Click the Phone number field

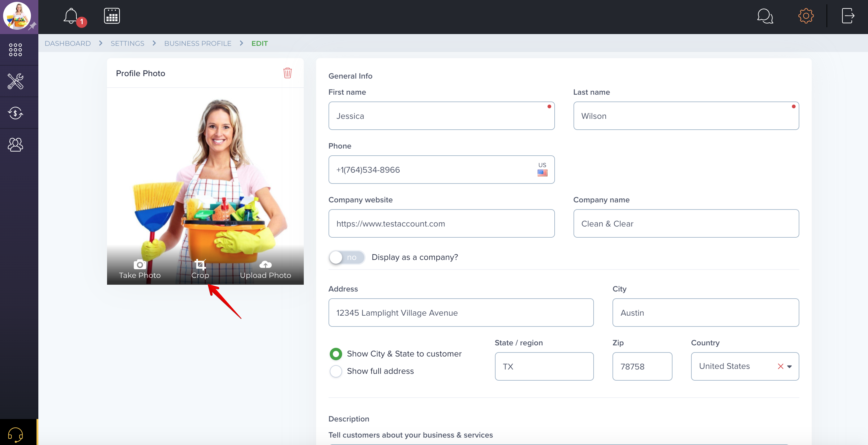[x=441, y=170]
